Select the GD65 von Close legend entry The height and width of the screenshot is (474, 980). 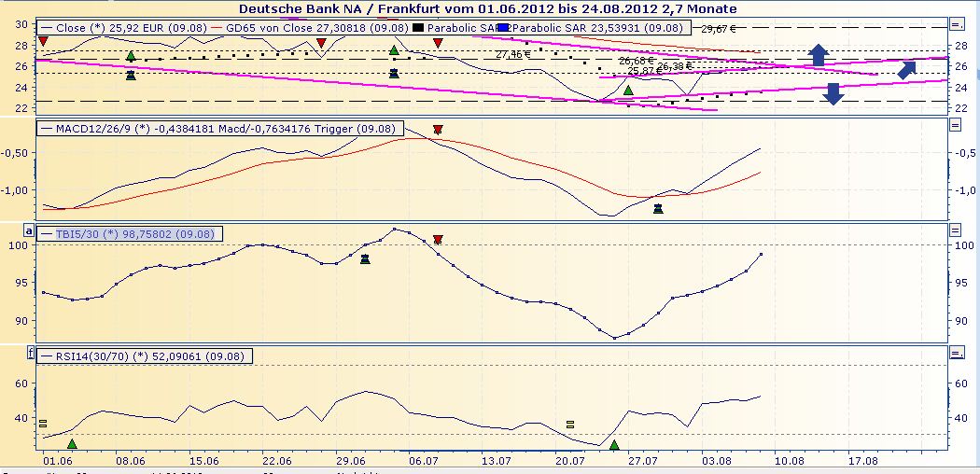pos(311,28)
